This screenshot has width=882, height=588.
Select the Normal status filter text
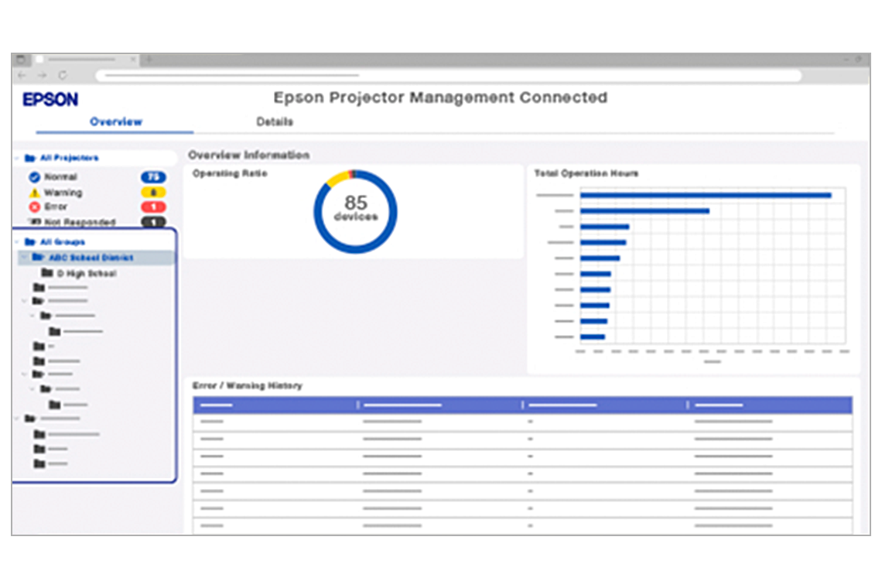point(60,177)
